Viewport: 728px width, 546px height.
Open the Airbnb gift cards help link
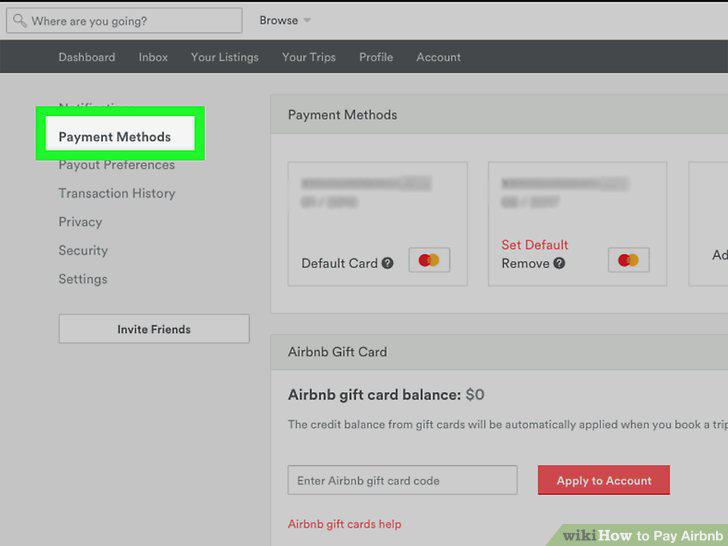coord(344,524)
